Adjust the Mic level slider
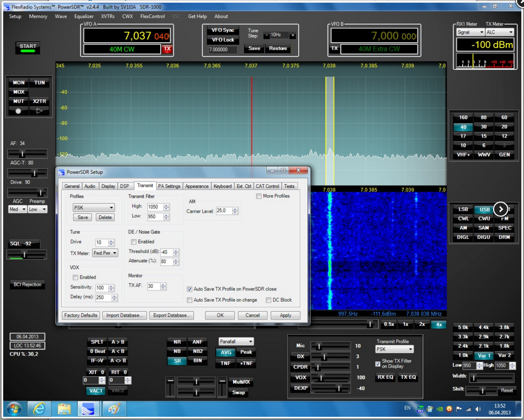The width and height of the screenshot is (524, 420). pyautogui.click(x=319, y=346)
